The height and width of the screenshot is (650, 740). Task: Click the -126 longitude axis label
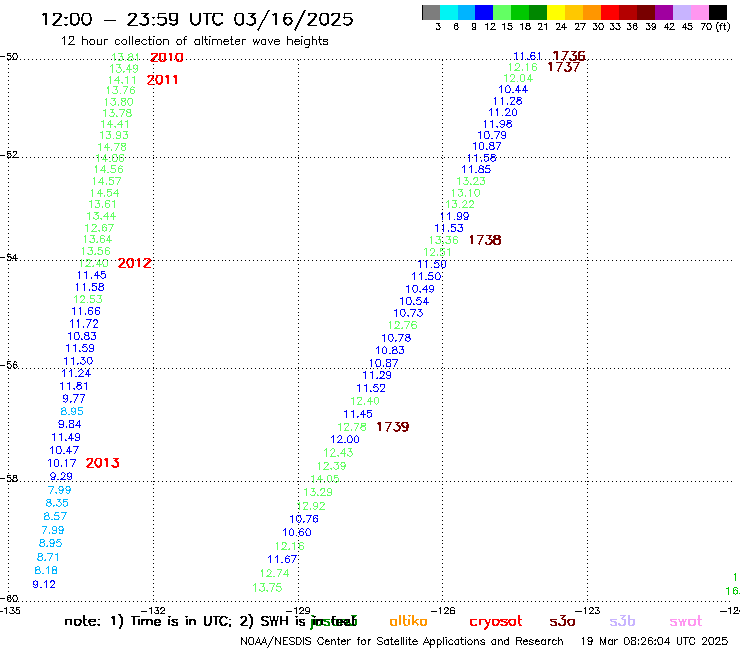pyautogui.click(x=443, y=610)
